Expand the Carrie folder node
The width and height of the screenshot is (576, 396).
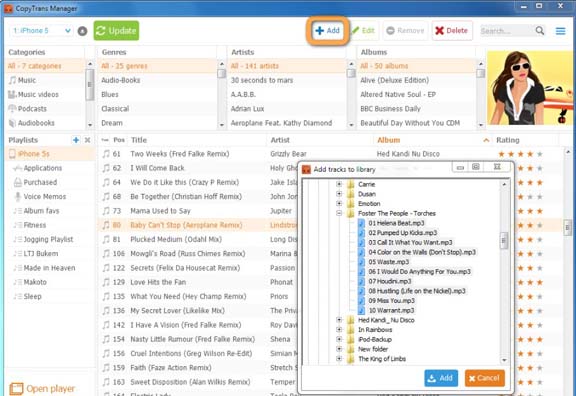click(339, 184)
